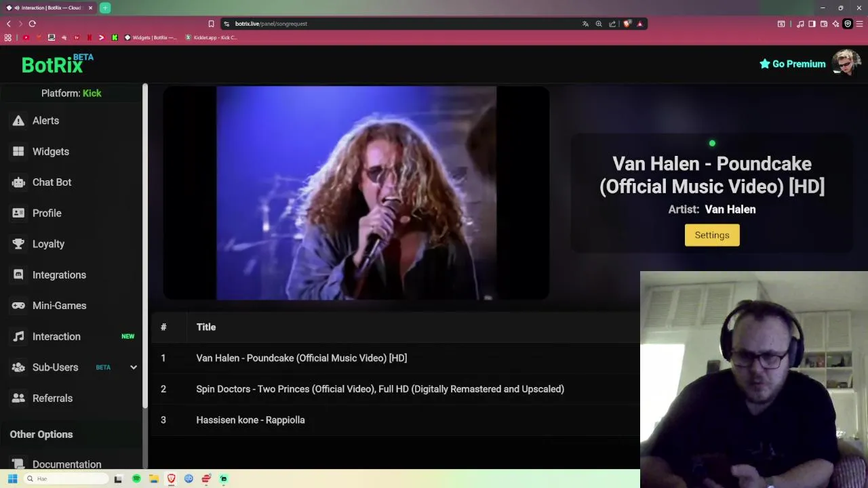Mute the tab via speaker icon
This screenshot has width=868, height=488.
(x=17, y=8)
